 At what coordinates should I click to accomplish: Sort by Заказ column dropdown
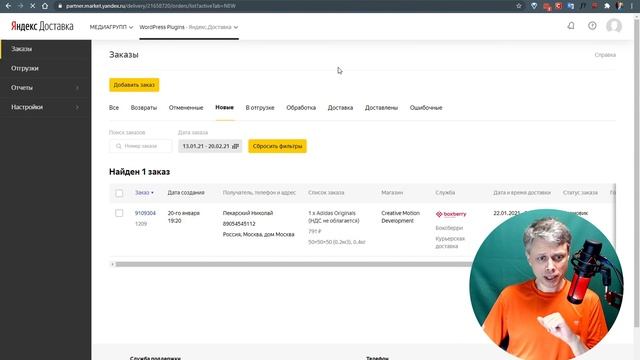point(144,193)
